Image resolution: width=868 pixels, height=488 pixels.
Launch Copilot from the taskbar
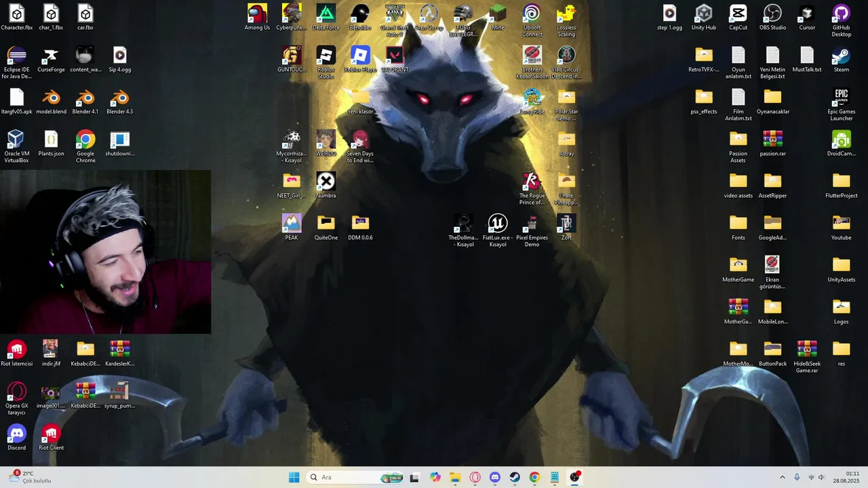tap(435, 477)
